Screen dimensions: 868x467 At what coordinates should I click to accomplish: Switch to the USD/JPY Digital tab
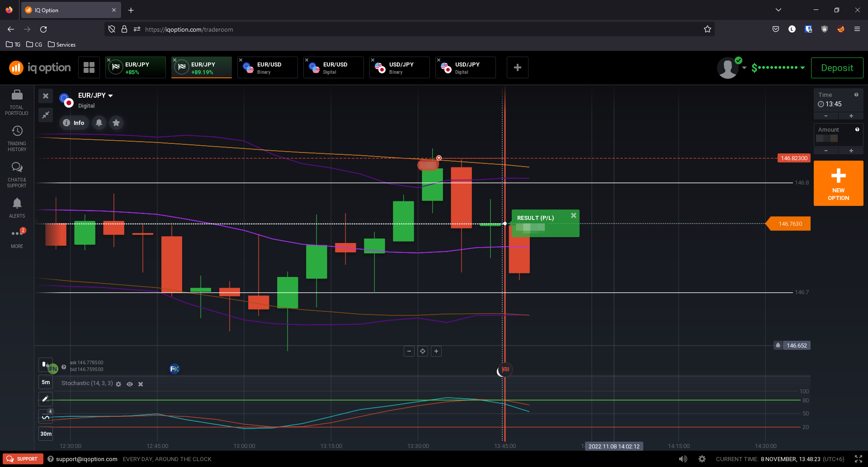(x=466, y=67)
